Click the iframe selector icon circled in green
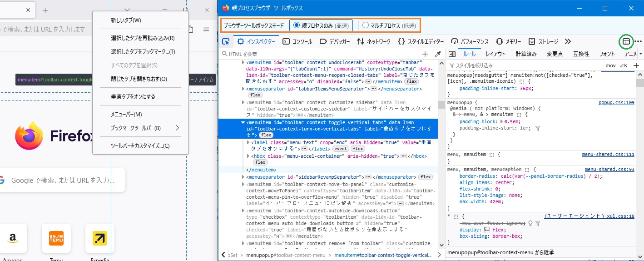644x261 pixels. tap(626, 41)
